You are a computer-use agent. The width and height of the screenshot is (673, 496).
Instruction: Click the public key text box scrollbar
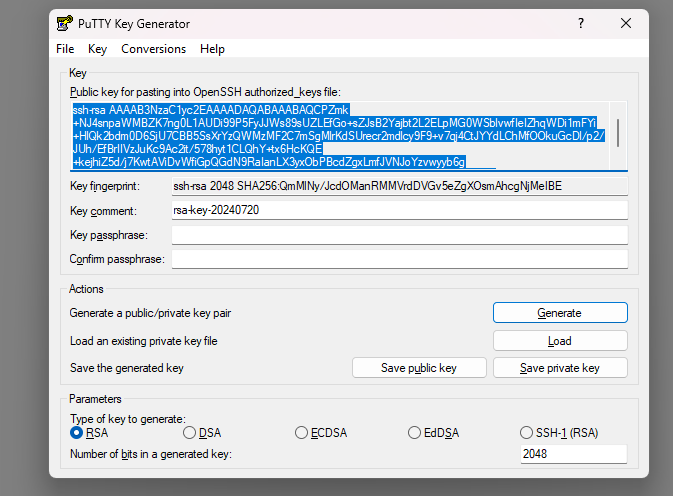click(x=618, y=135)
